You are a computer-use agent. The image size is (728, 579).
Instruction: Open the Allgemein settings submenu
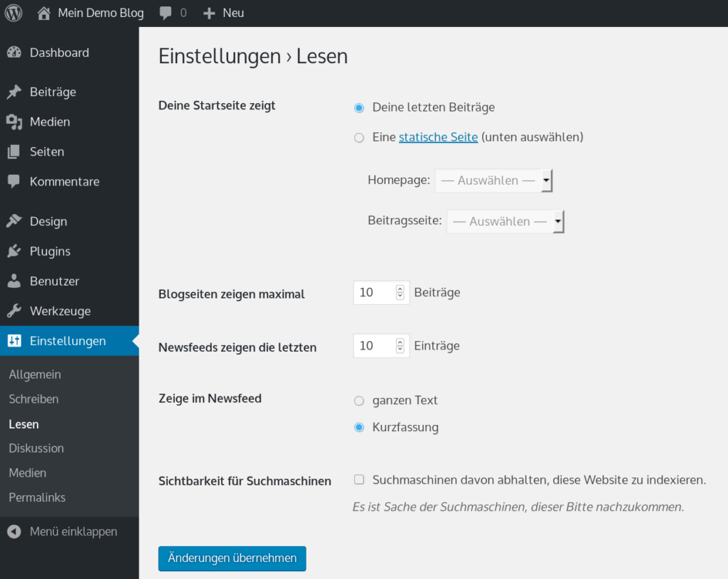point(35,374)
